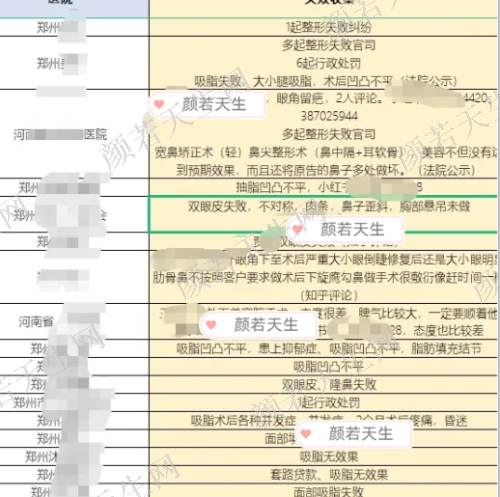The width and height of the screenshot is (500, 497).
Task: Click the heart icon on the top 颜若天生 badge
Action: click(x=159, y=104)
